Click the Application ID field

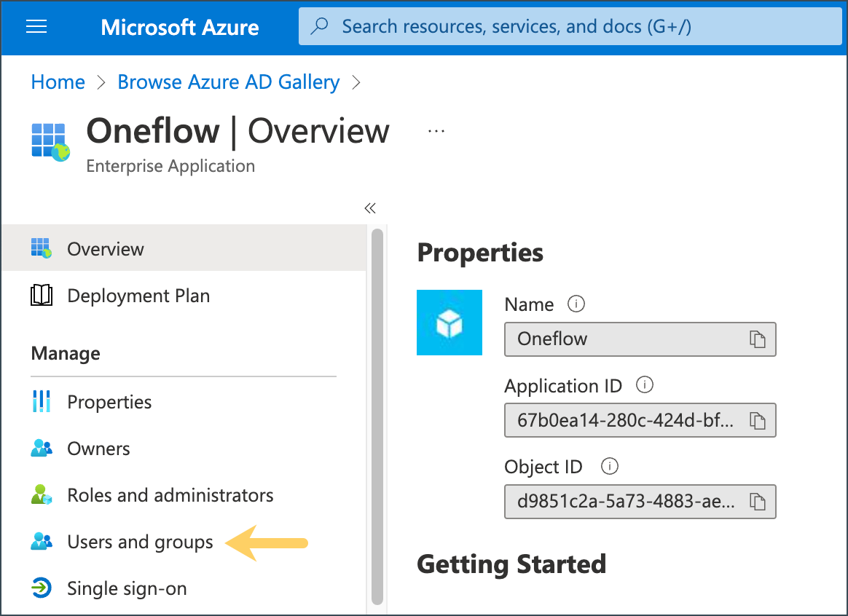pos(640,420)
